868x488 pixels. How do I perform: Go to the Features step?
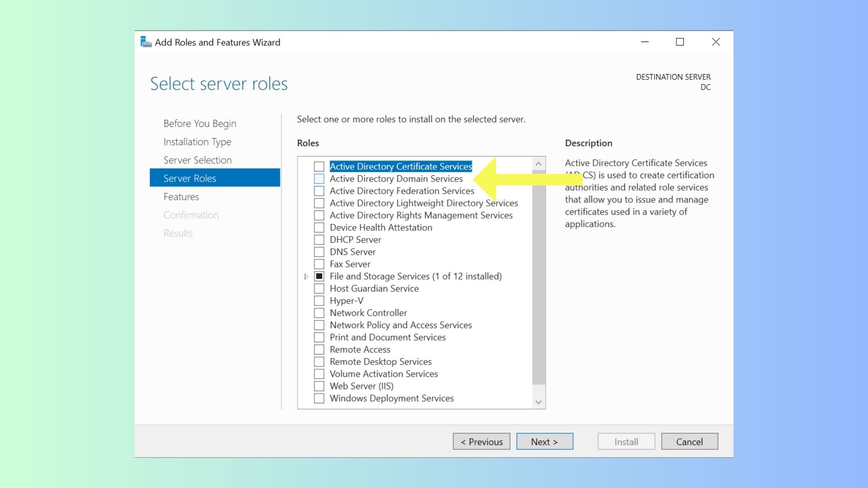point(181,197)
